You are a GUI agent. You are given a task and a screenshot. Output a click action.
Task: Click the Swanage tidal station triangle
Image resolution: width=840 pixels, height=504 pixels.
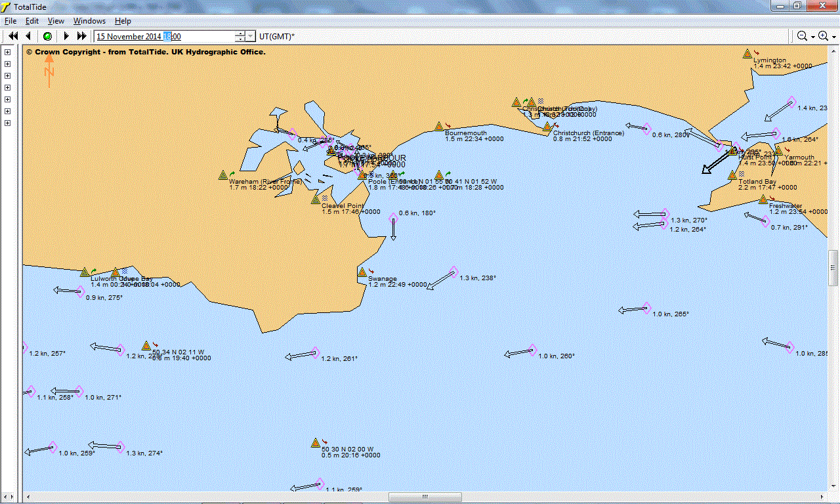(x=362, y=272)
